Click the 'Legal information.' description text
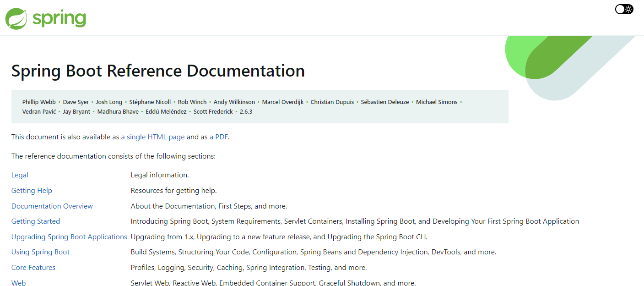The width and height of the screenshot is (644, 286). [160, 175]
